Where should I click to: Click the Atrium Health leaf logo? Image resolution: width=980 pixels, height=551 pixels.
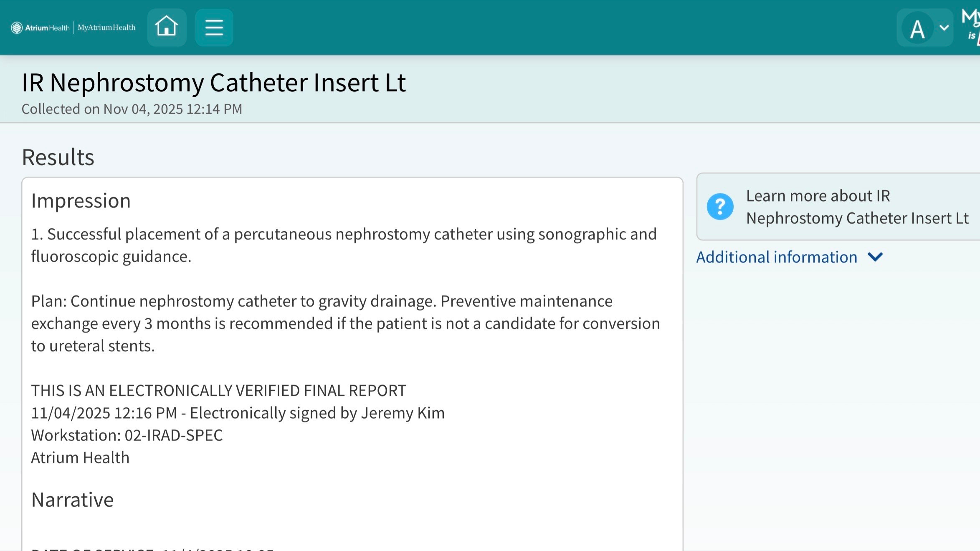point(17,28)
